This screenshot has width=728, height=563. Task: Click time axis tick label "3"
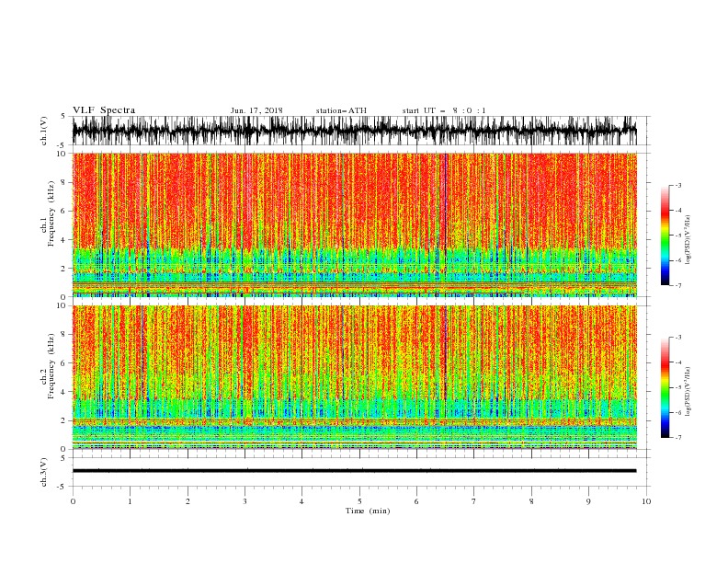[x=245, y=501]
